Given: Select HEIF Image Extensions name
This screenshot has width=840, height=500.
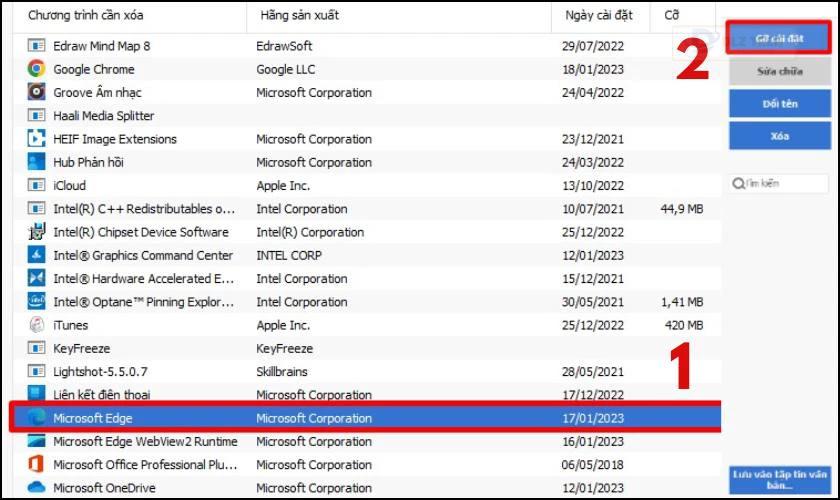Looking at the screenshot, I should point(115,139).
